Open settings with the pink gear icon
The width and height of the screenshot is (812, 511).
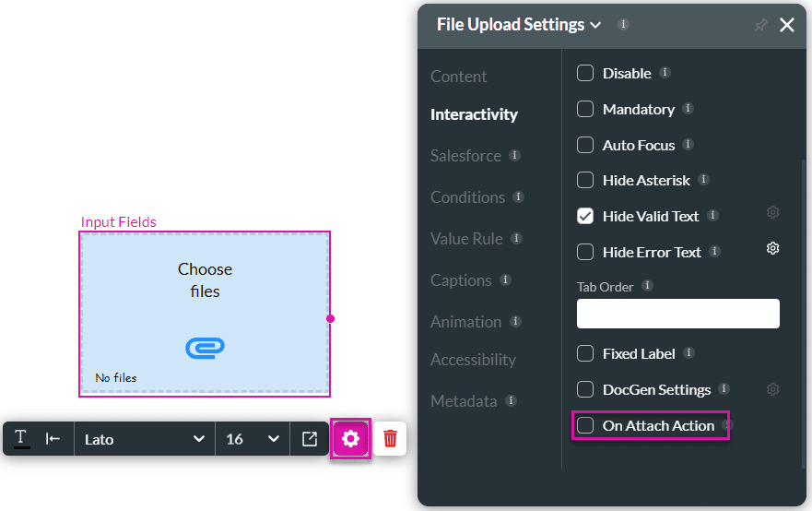pyautogui.click(x=350, y=438)
